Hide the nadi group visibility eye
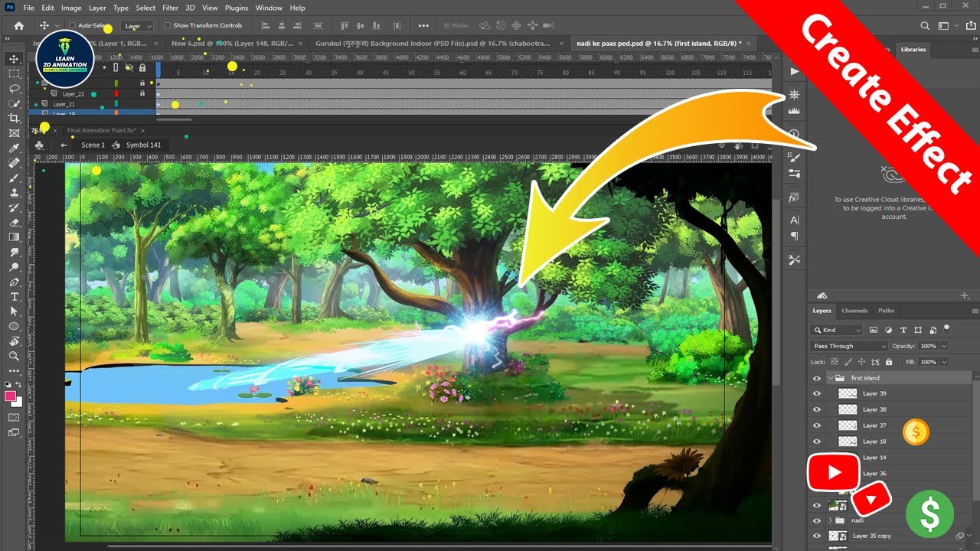 [816, 520]
